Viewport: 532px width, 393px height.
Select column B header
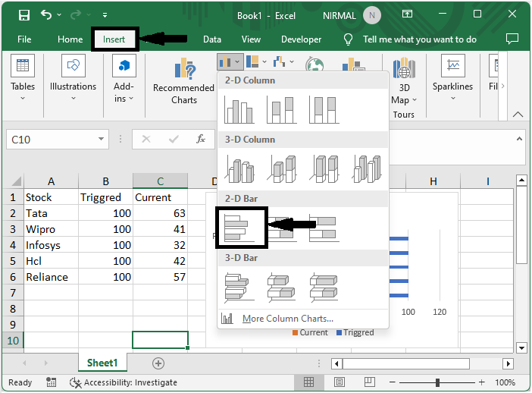tap(106, 181)
